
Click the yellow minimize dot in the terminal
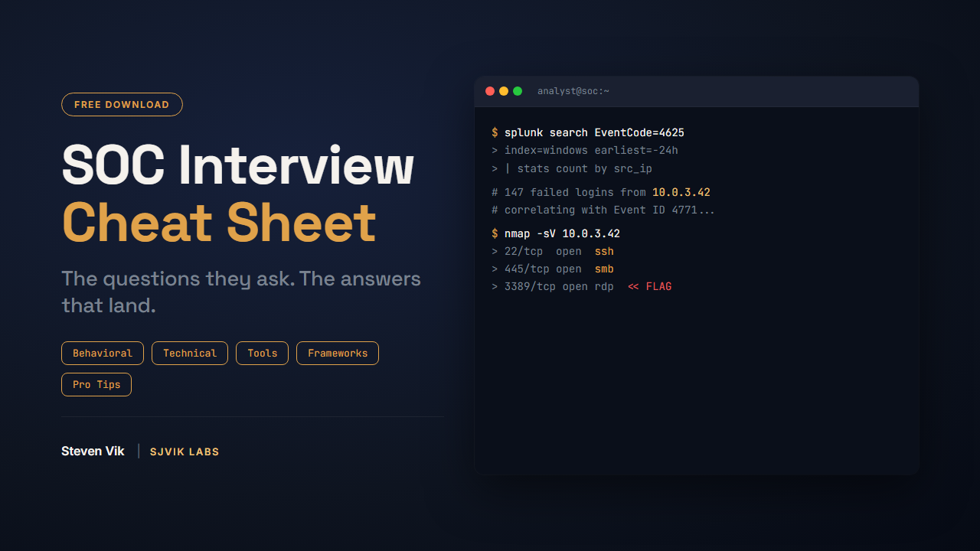point(504,91)
